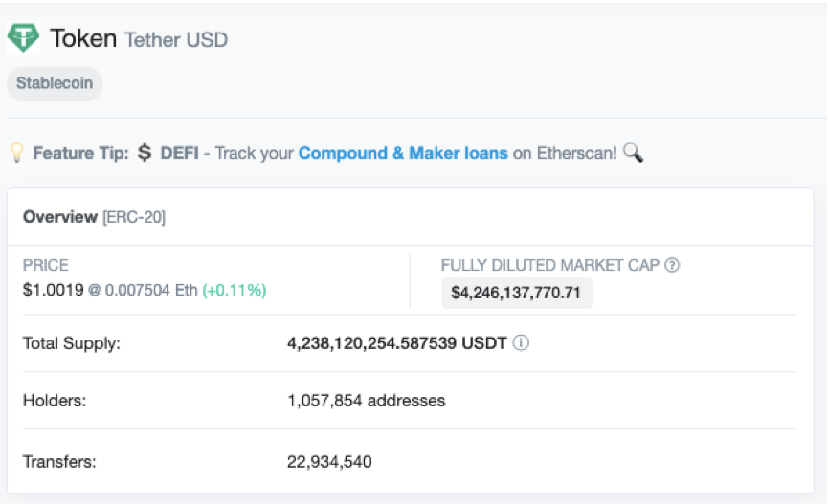Click the Total Supply info icon

tap(521, 343)
